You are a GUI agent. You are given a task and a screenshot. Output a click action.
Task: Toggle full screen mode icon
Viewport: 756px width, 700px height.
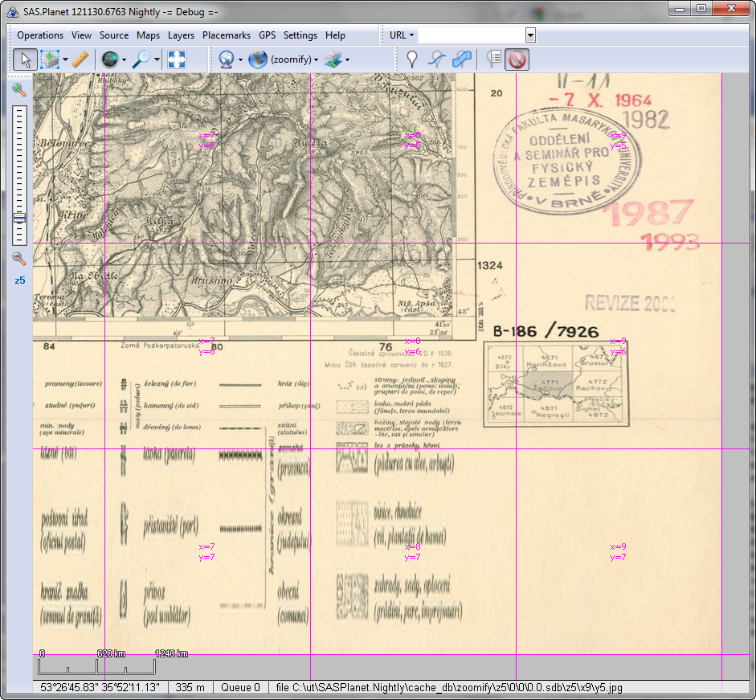click(x=177, y=59)
